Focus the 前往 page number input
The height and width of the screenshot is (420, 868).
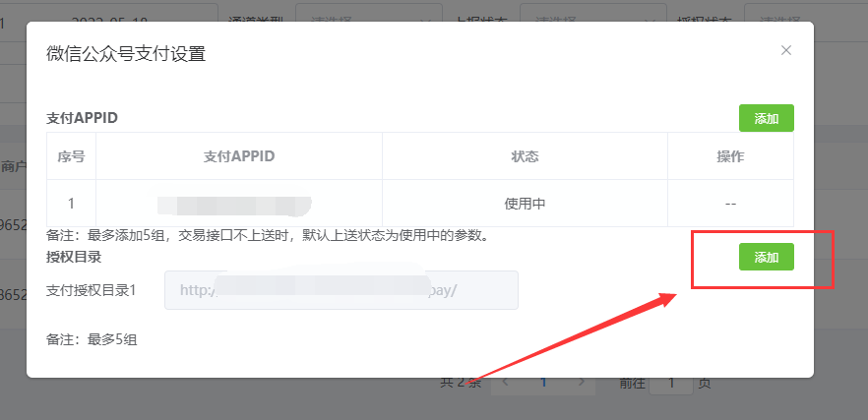click(x=671, y=383)
